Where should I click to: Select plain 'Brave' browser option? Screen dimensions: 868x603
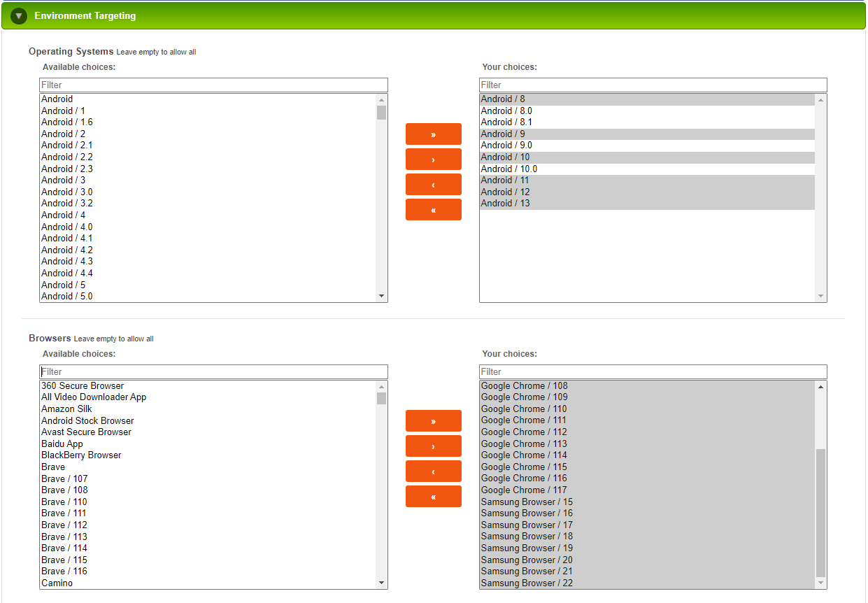tap(208, 467)
